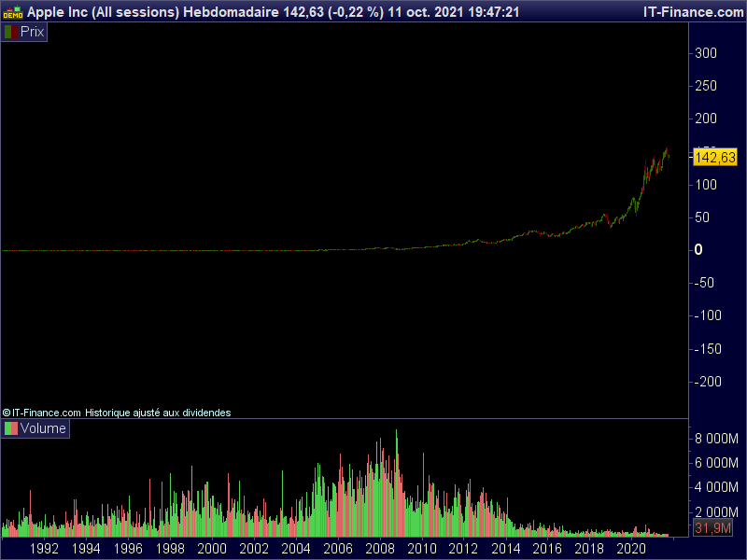Click the 2000 time axis label
The image size is (747, 560).
pos(212,549)
